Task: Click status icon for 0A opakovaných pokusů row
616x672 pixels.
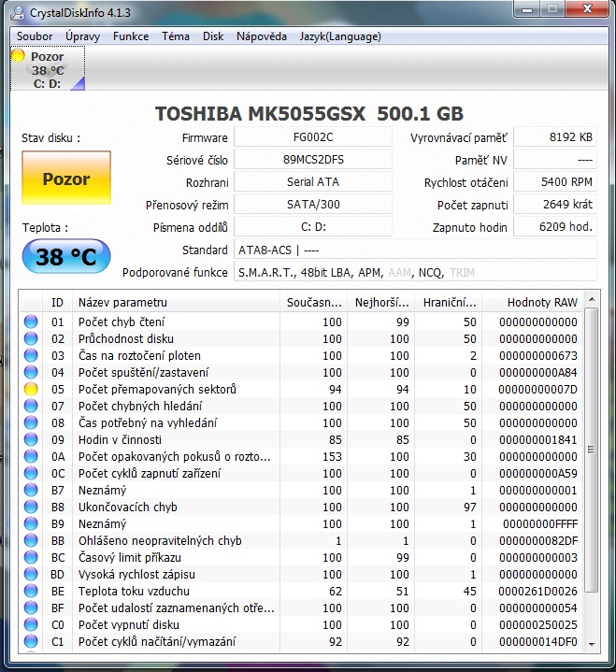Action: pos(31,456)
